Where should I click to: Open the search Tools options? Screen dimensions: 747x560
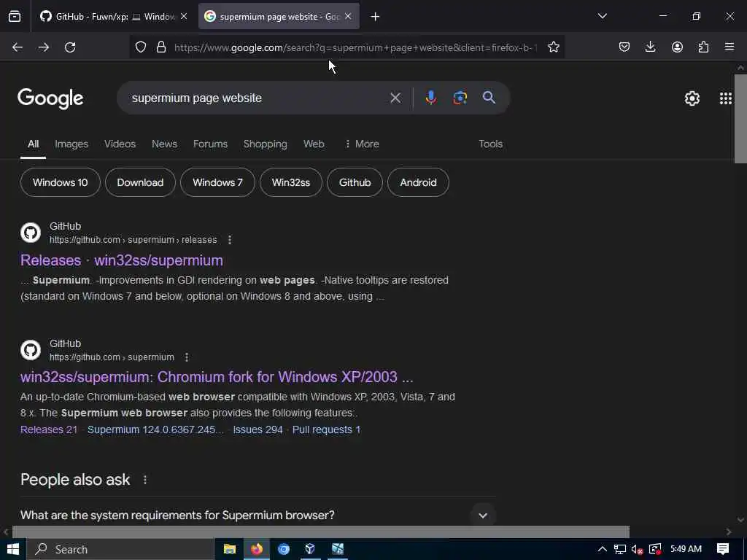(491, 144)
